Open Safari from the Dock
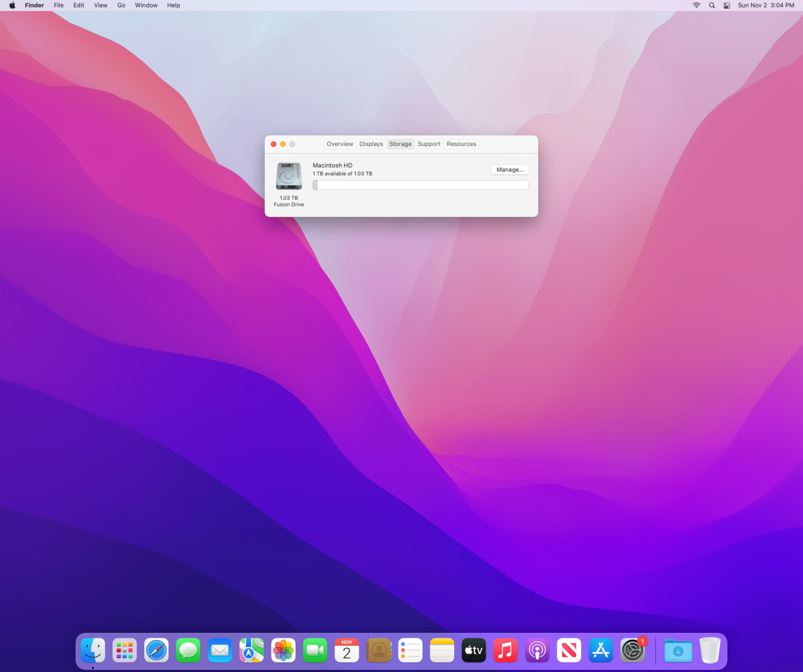Viewport: 803px width, 672px height. pos(156,650)
